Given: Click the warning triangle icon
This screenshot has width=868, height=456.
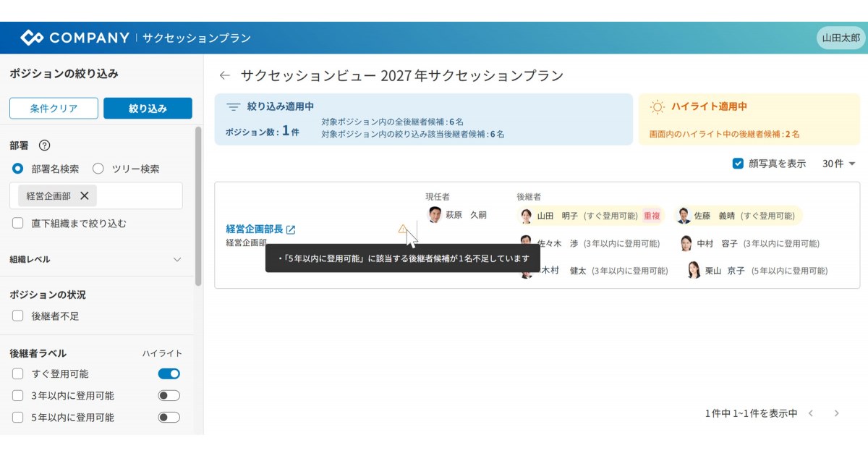Looking at the screenshot, I should pyautogui.click(x=403, y=229).
